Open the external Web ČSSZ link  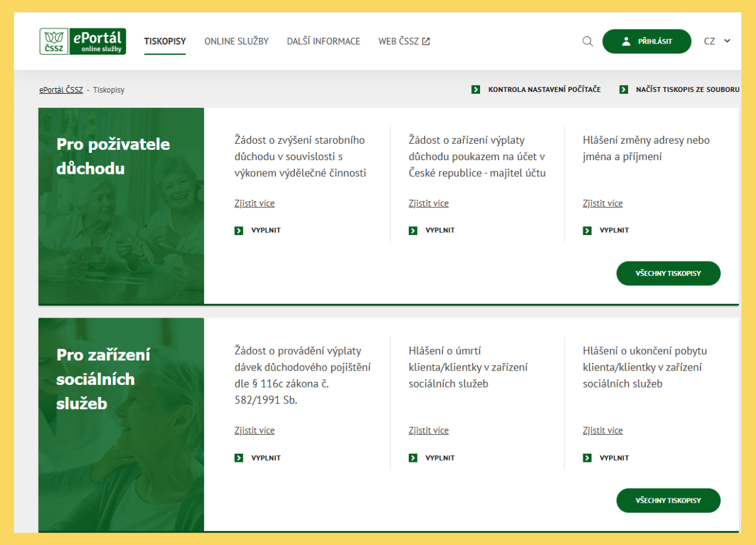pyautogui.click(x=404, y=42)
